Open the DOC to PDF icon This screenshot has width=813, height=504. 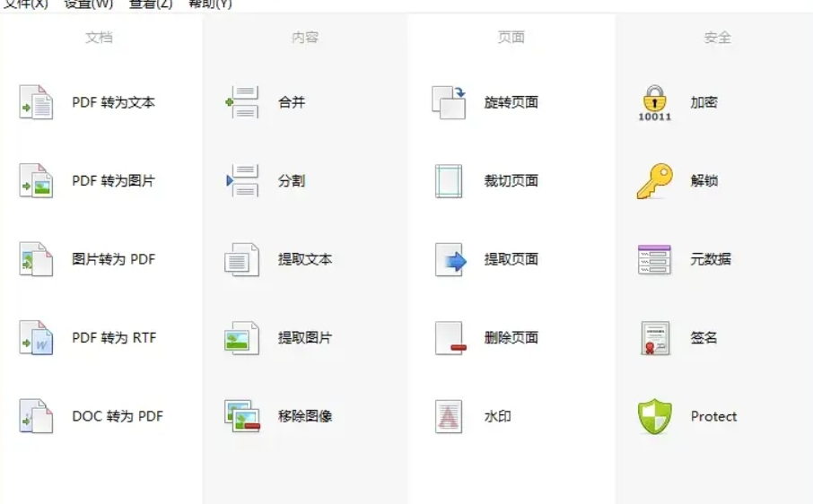point(36,416)
